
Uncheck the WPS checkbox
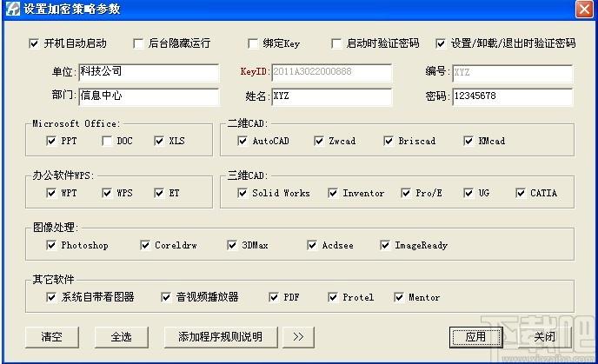[x=107, y=193]
